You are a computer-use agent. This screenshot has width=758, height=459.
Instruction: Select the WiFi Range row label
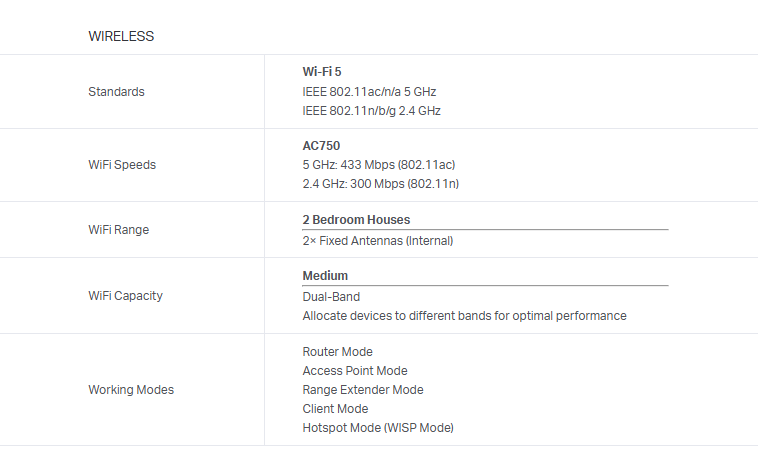[118, 230]
